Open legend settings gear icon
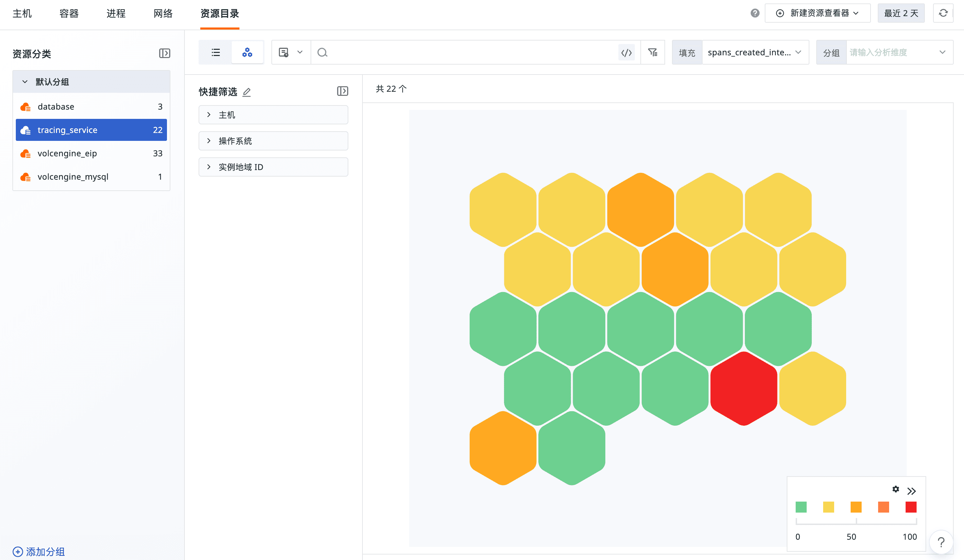Screen dimensions: 964x560 [x=896, y=489]
